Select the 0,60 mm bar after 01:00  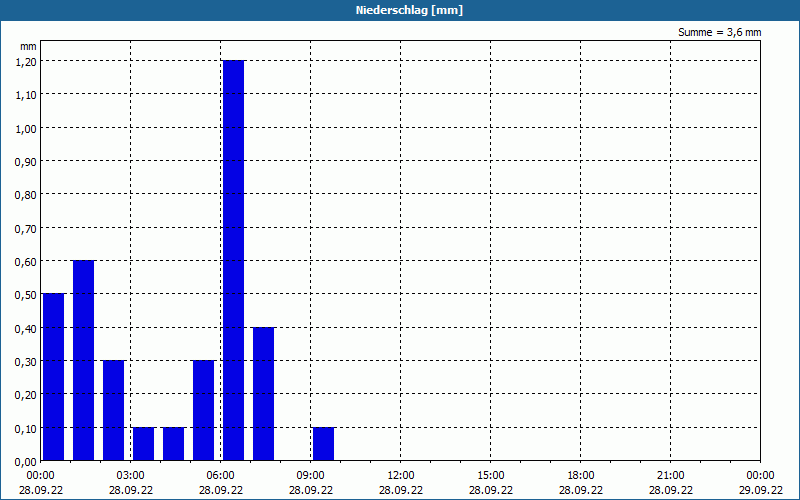84,360
